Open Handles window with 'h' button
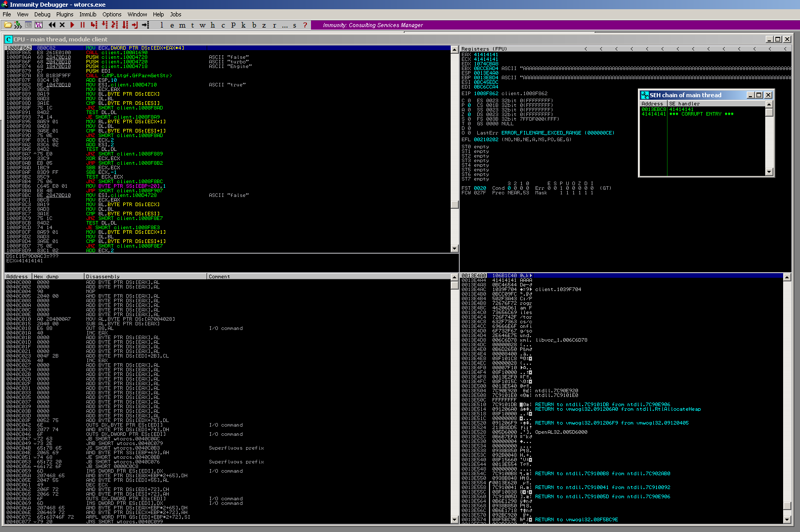Screen dimensions: 800x532 coord(213,25)
